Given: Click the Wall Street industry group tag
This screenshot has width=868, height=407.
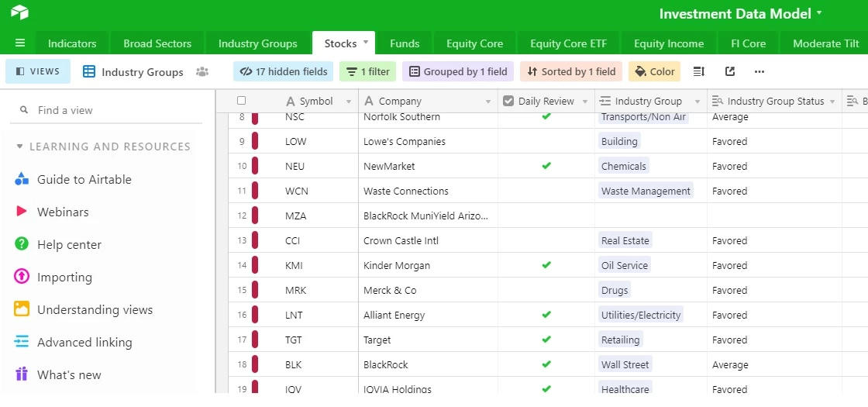Looking at the screenshot, I should click(x=625, y=364).
